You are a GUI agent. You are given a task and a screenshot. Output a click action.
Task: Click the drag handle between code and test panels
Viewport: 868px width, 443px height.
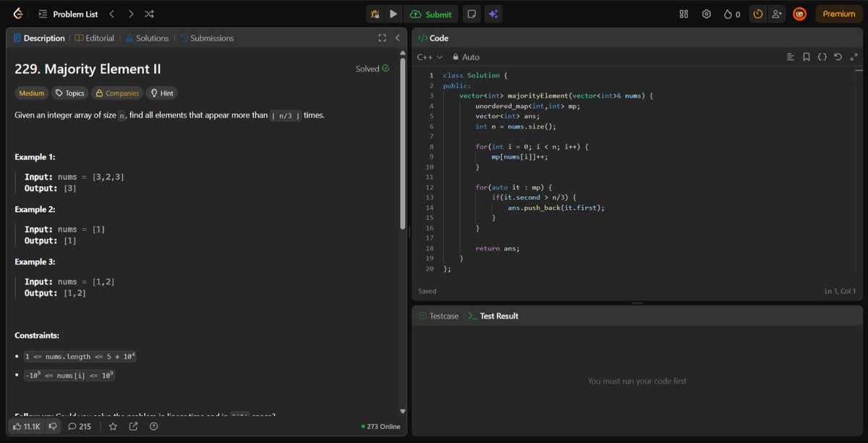637,303
